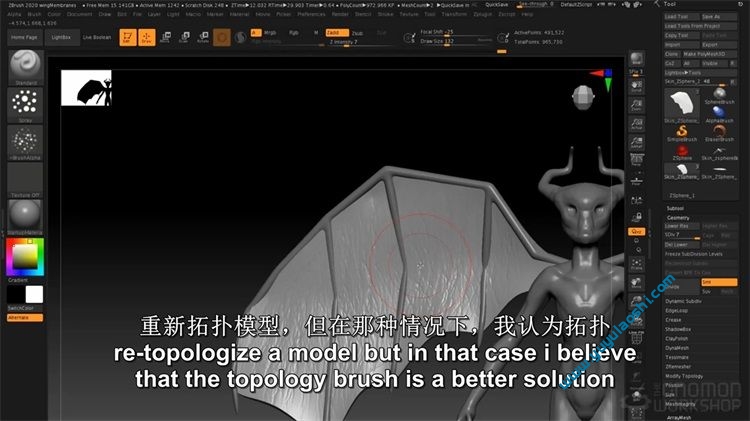Expand the ClayPolish section
The height and width of the screenshot is (421, 750).
(x=676, y=339)
